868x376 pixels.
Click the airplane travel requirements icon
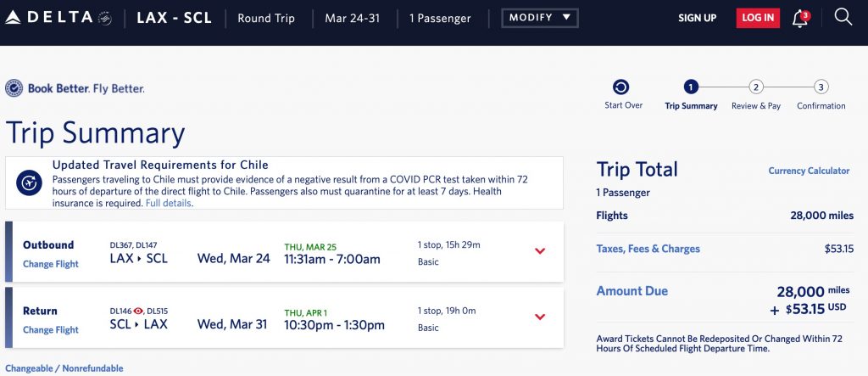pos(31,182)
